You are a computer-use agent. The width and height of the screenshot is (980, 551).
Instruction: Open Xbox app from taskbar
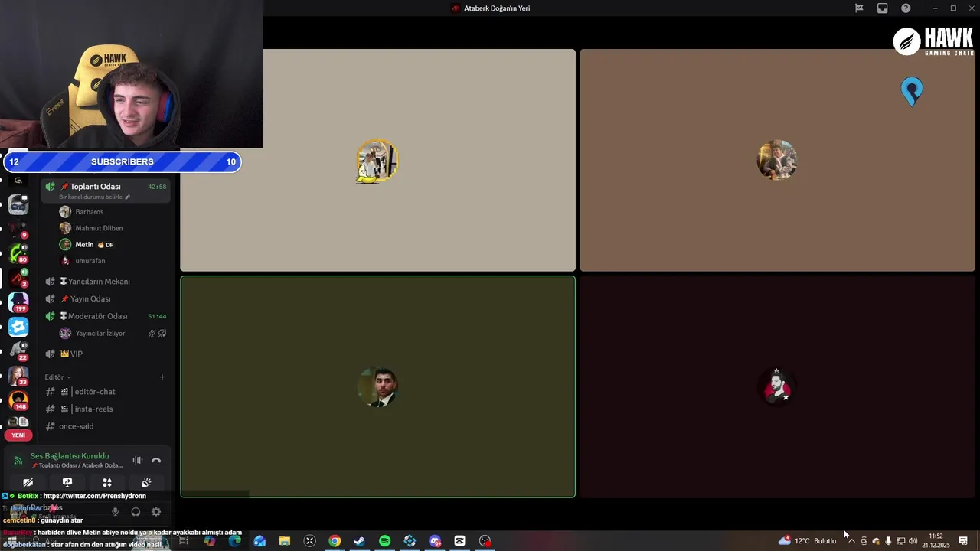point(309,541)
